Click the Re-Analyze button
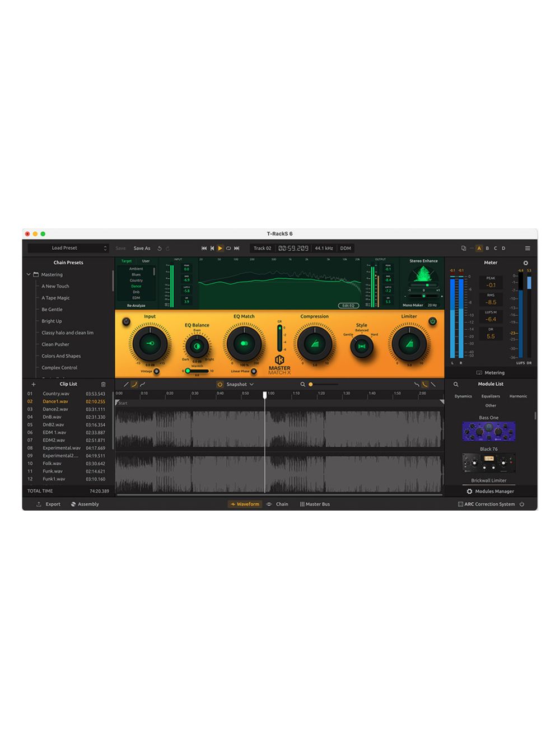The image size is (560, 739). 136,305
